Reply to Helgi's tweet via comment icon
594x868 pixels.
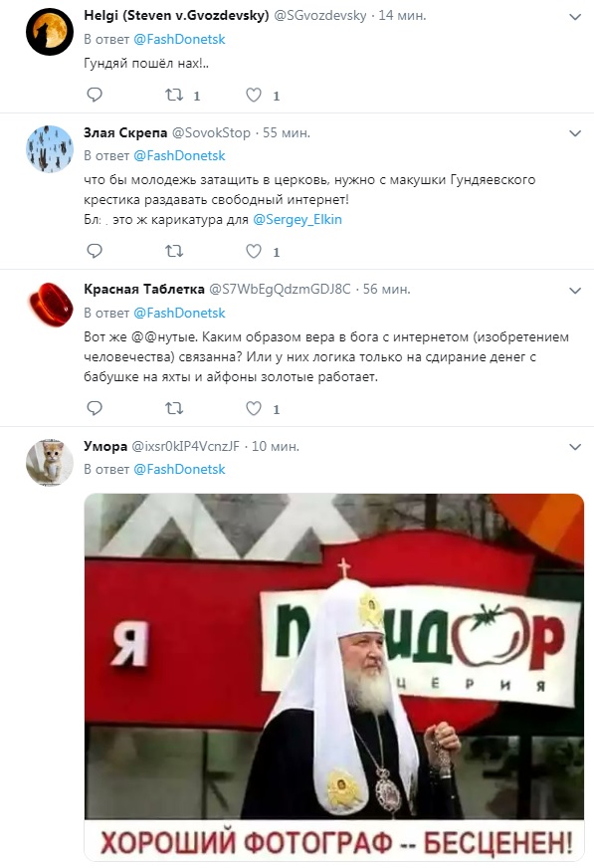click(95, 95)
